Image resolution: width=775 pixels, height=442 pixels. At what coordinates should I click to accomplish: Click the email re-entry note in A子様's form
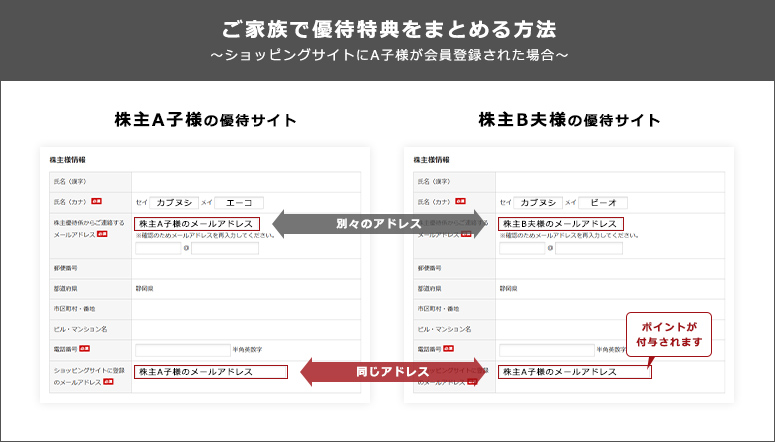(x=205, y=235)
